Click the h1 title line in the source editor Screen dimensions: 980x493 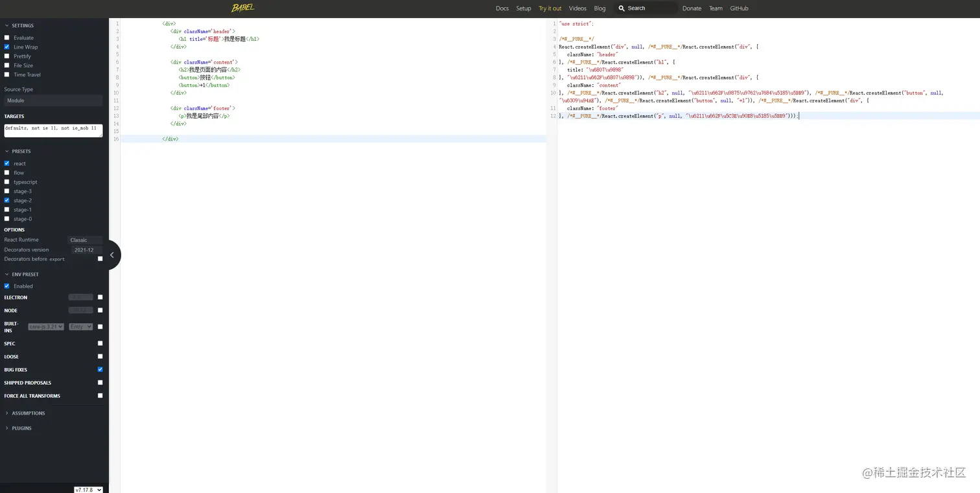coord(219,39)
